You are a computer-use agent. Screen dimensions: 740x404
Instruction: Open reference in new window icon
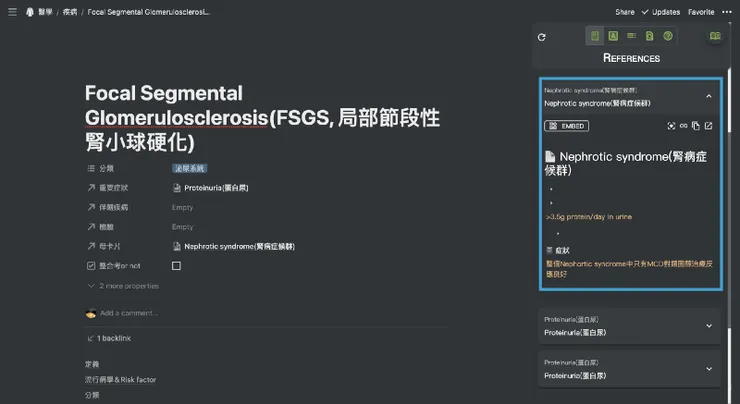[x=708, y=126]
